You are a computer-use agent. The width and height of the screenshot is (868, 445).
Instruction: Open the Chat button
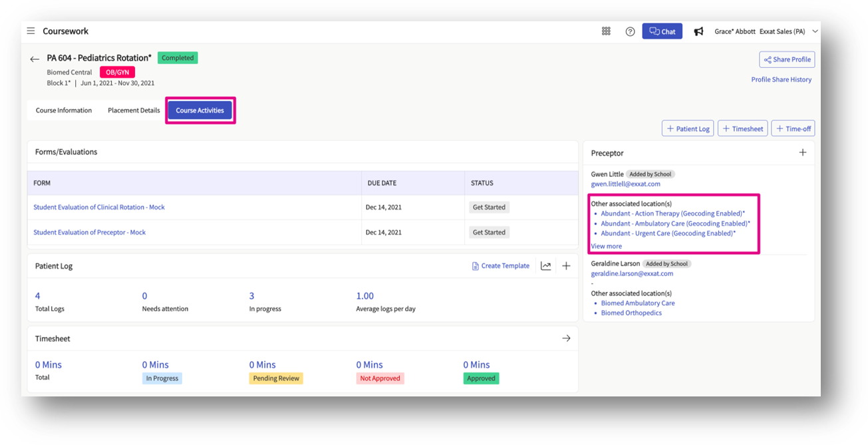coord(662,31)
